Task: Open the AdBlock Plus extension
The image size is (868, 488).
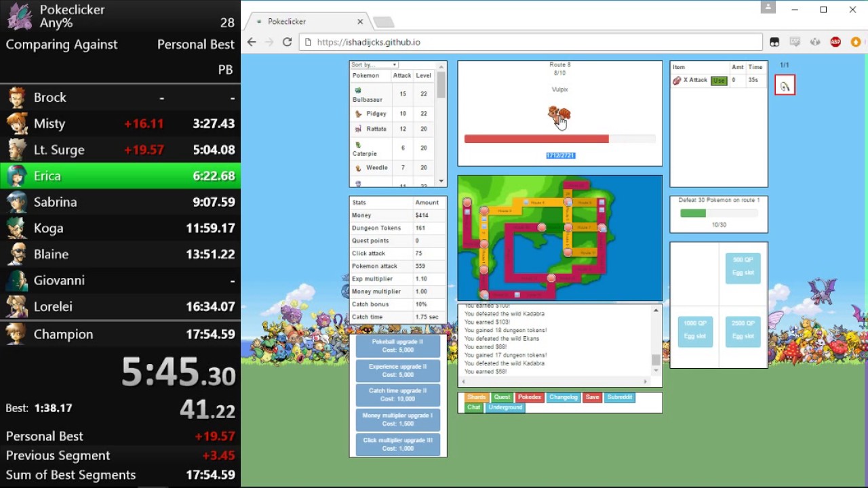Action: 836,42
